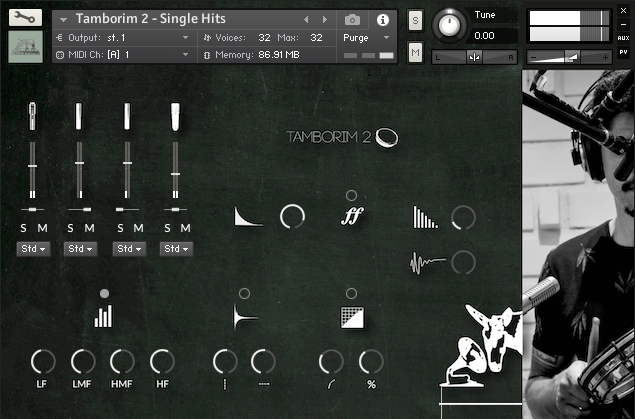Minimize instrument with the minus button
This screenshot has height=419, width=635.
pyautogui.click(x=623, y=24)
